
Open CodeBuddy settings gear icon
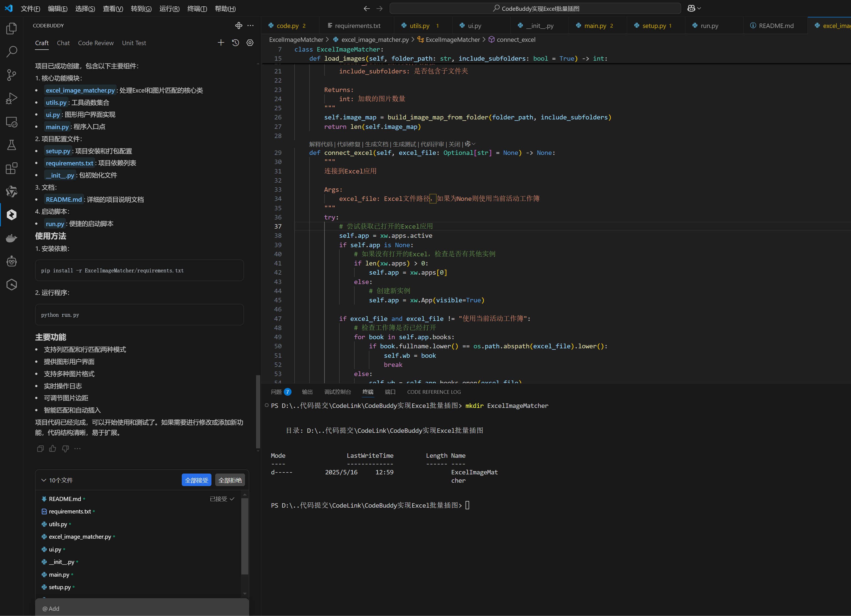(x=250, y=43)
